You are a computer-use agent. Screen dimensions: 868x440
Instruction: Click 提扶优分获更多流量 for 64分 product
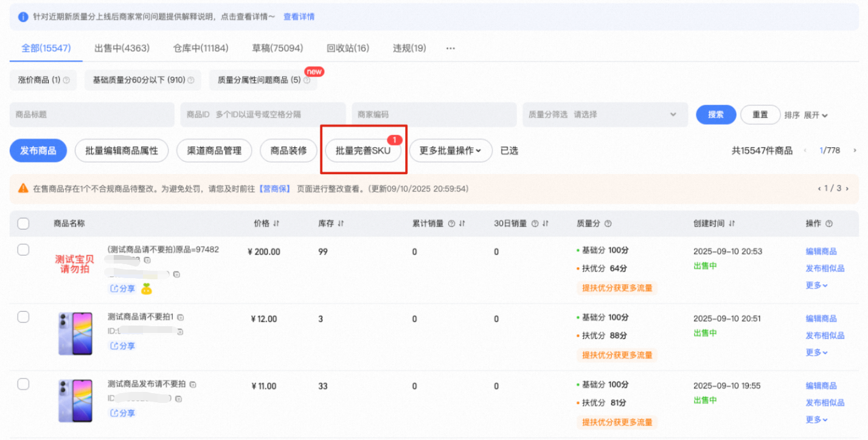pos(617,288)
